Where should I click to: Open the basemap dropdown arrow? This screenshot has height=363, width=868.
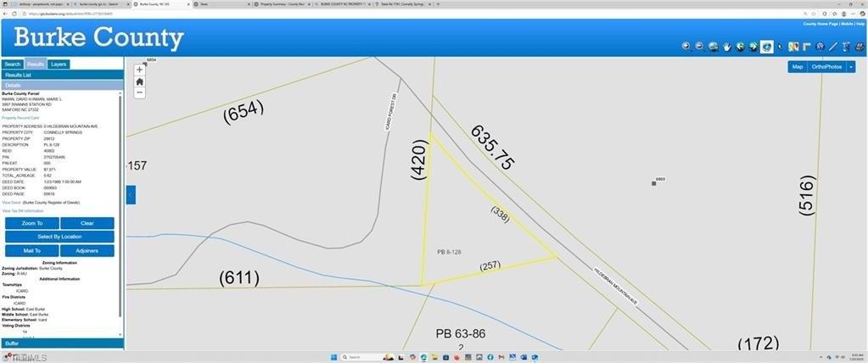(851, 66)
